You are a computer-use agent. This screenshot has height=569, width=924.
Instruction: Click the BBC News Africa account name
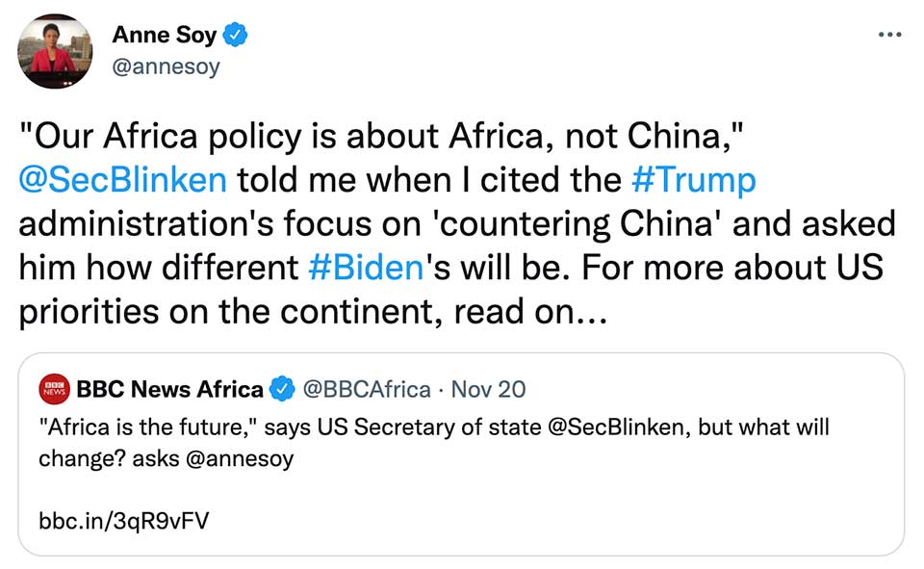tap(169, 389)
